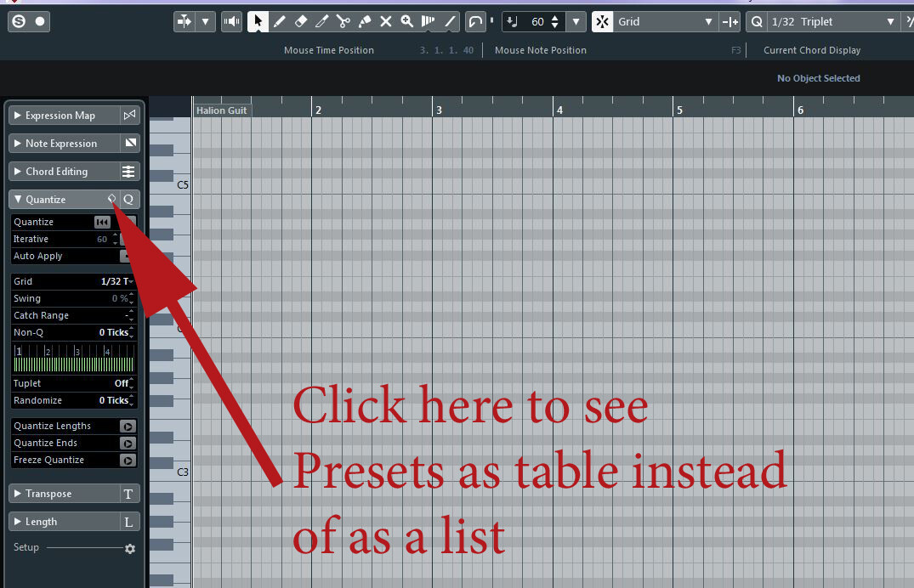Select the Line tool

(x=450, y=21)
